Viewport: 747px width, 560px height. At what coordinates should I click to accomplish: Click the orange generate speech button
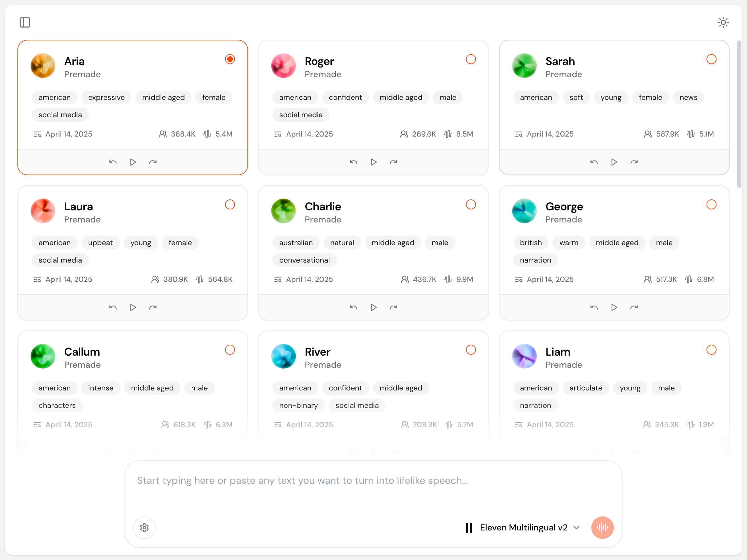click(602, 527)
